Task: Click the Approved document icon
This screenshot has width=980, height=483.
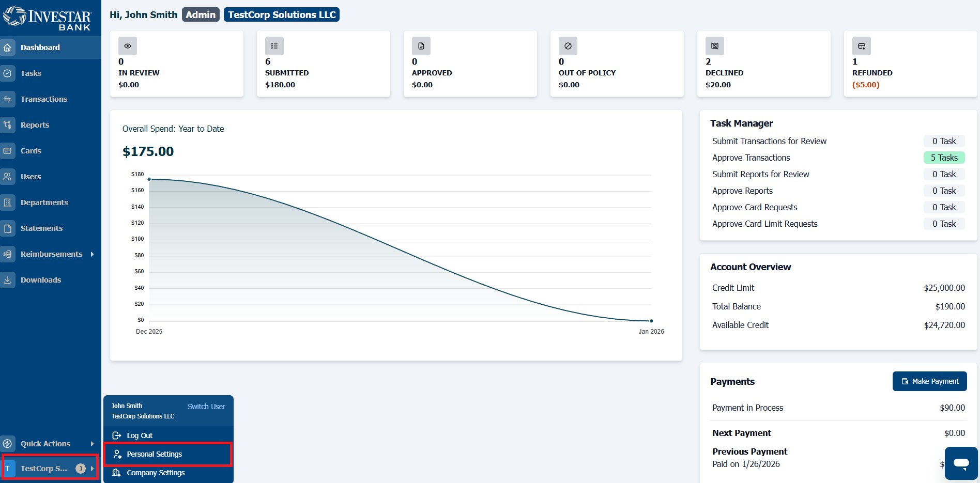Action: (421, 46)
